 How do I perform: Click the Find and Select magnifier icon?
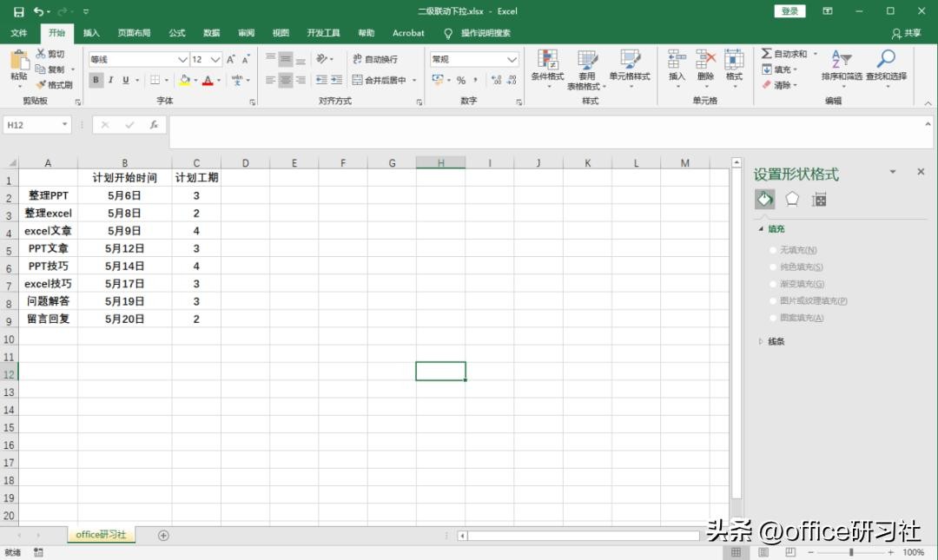[x=885, y=60]
